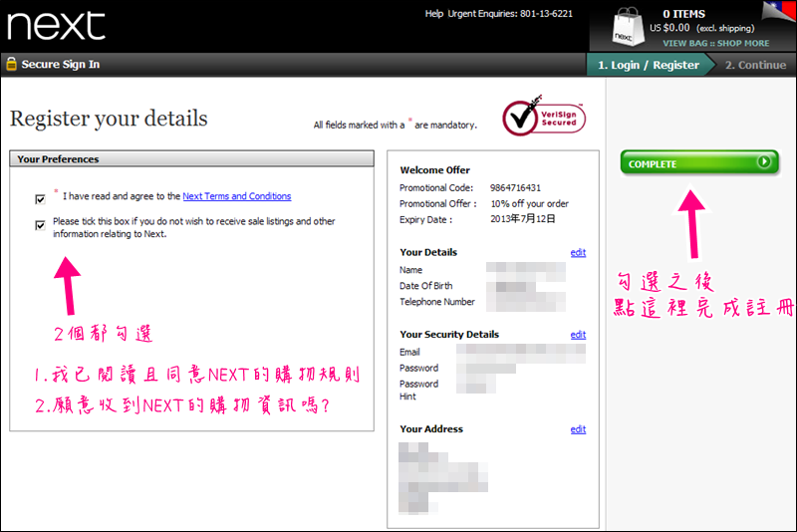Viewport: 797px width, 532px height.
Task: Click the 0 ITEMS bag count
Action: tap(683, 14)
